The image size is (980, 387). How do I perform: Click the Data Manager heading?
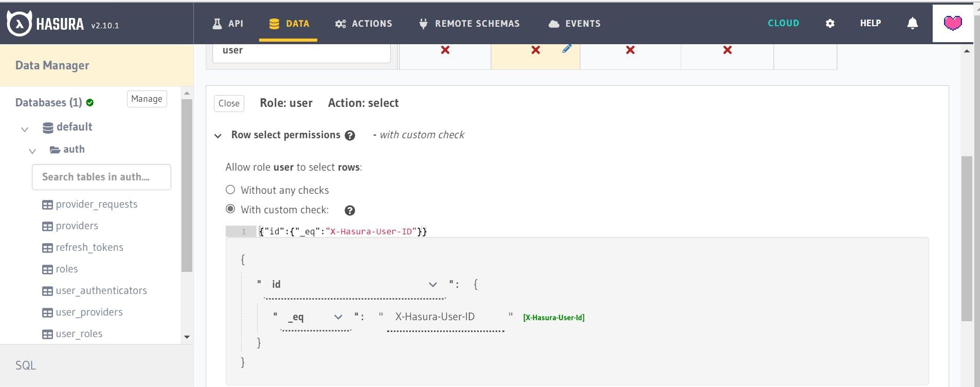pos(52,65)
